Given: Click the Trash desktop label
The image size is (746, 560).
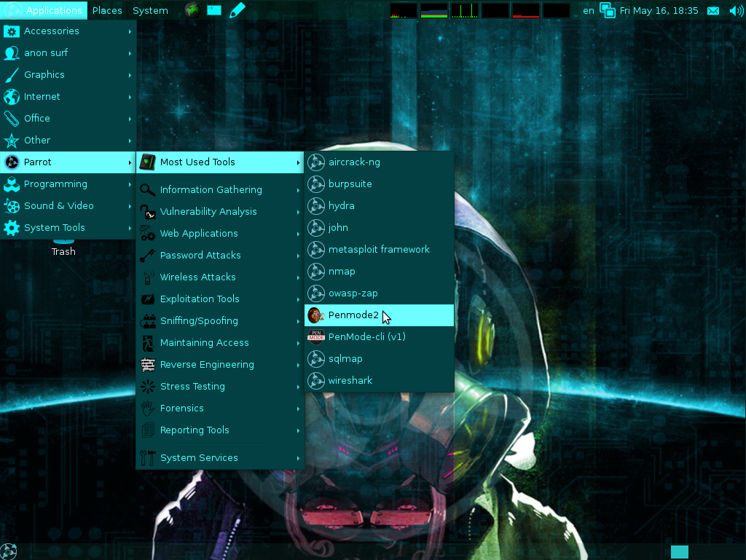Looking at the screenshot, I should point(63,251).
